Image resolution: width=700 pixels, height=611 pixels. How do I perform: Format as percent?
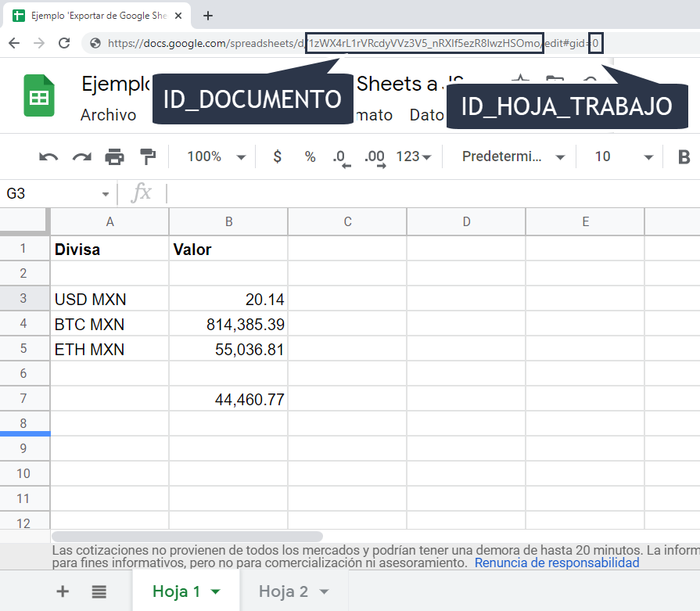click(311, 156)
